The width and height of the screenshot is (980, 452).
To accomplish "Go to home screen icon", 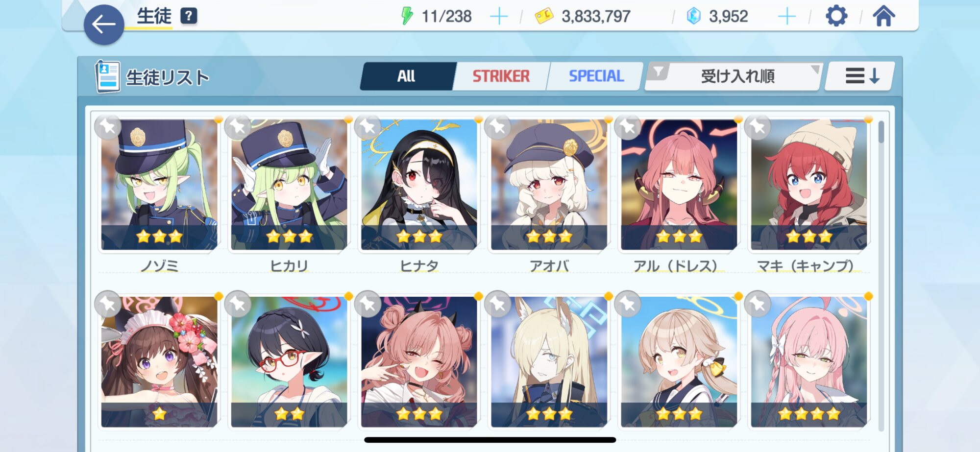I will pyautogui.click(x=884, y=16).
